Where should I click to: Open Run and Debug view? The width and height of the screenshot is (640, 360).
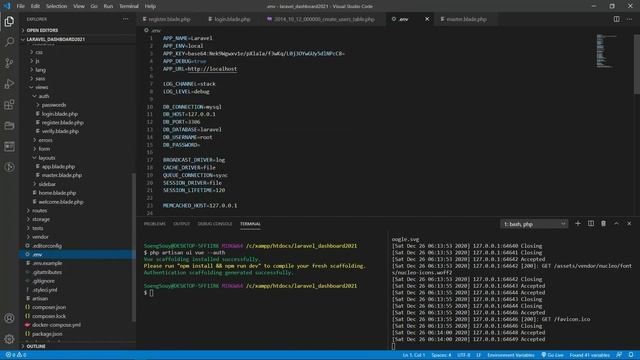click(x=9, y=84)
